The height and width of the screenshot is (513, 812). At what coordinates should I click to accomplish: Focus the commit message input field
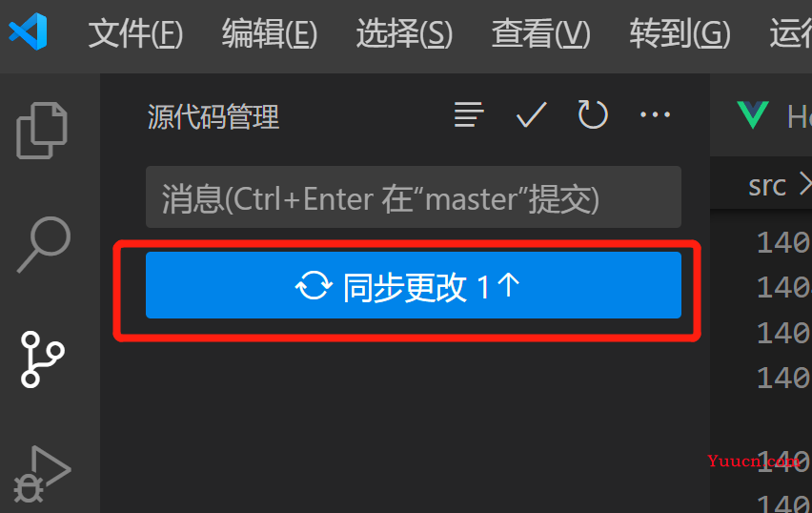[414, 197]
